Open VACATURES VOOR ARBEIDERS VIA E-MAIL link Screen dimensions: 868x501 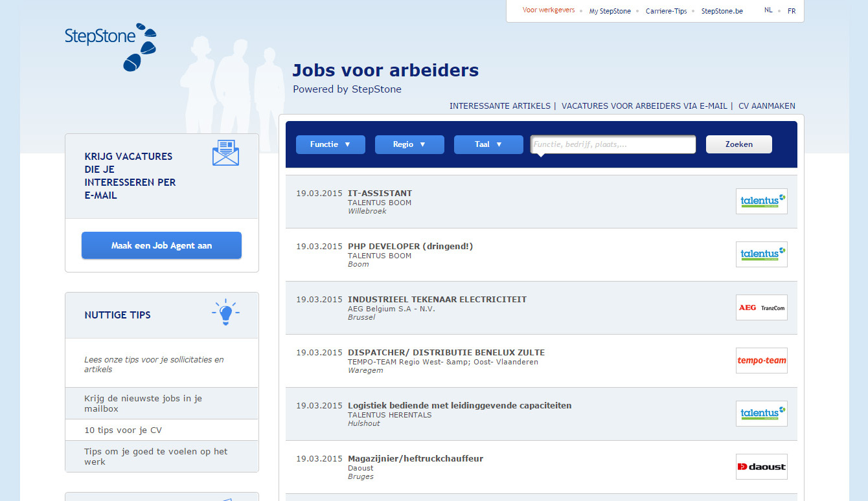coord(645,106)
